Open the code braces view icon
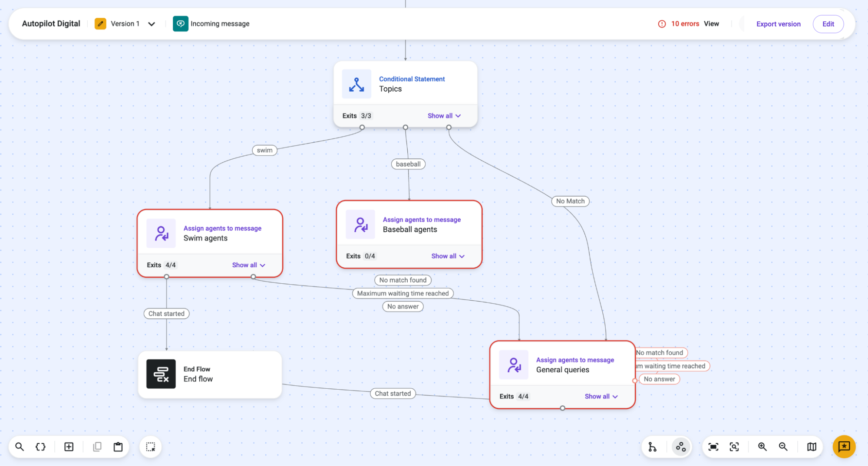 point(40,446)
